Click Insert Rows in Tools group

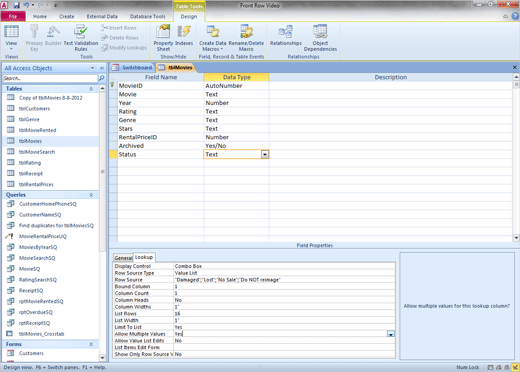pos(119,28)
